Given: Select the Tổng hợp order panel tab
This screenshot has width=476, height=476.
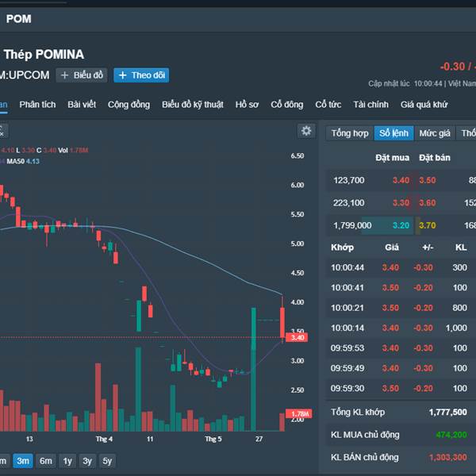Looking at the screenshot, I should click(350, 133).
